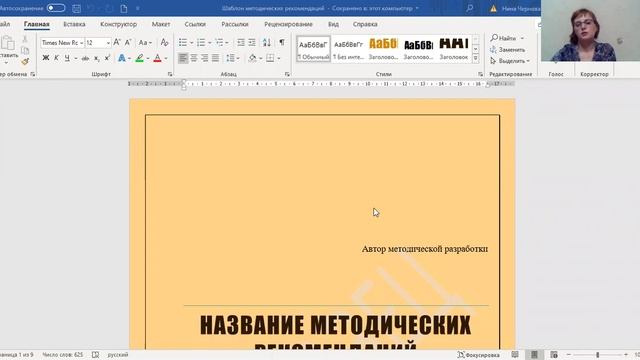Viewport: 640px width, 360px height.
Task: Increase paragraph indent
Action: coord(252,42)
